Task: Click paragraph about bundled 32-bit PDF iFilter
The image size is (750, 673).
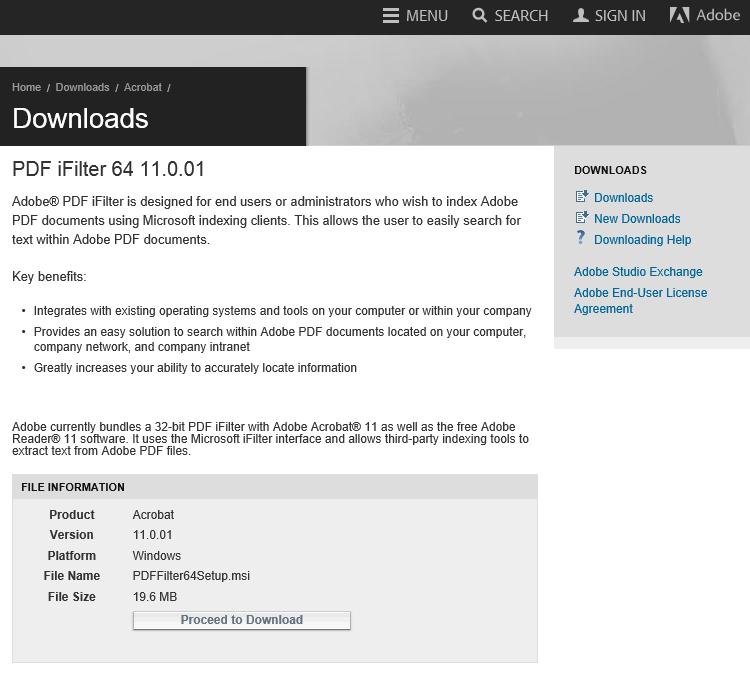Action: click(270, 439)
